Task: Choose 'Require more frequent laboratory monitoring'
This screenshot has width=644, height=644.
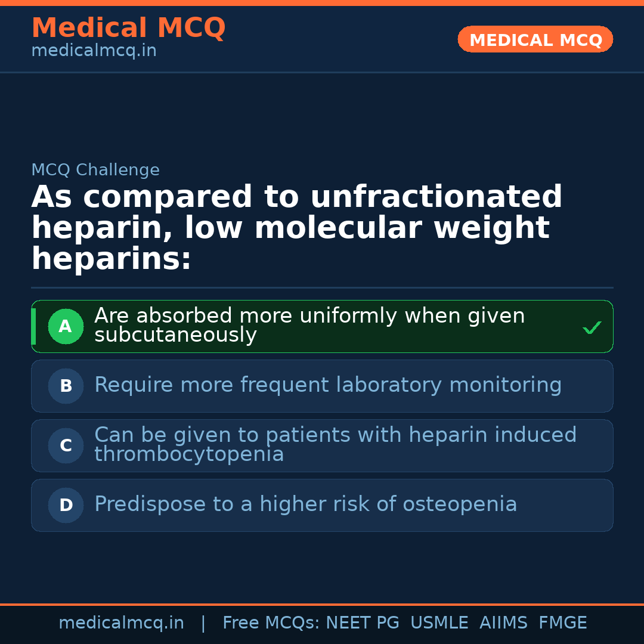Action: pos(328,385)
